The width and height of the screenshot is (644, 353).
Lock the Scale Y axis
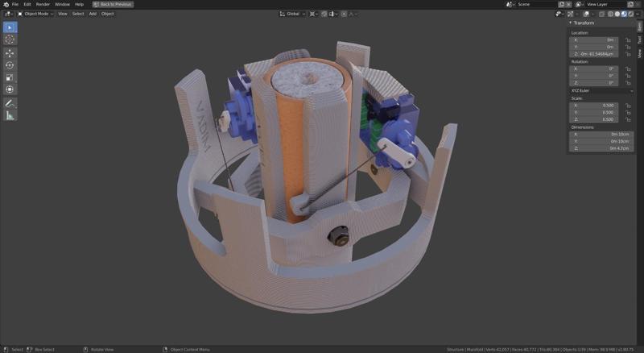pyautogui.click(x=628, y=112)
